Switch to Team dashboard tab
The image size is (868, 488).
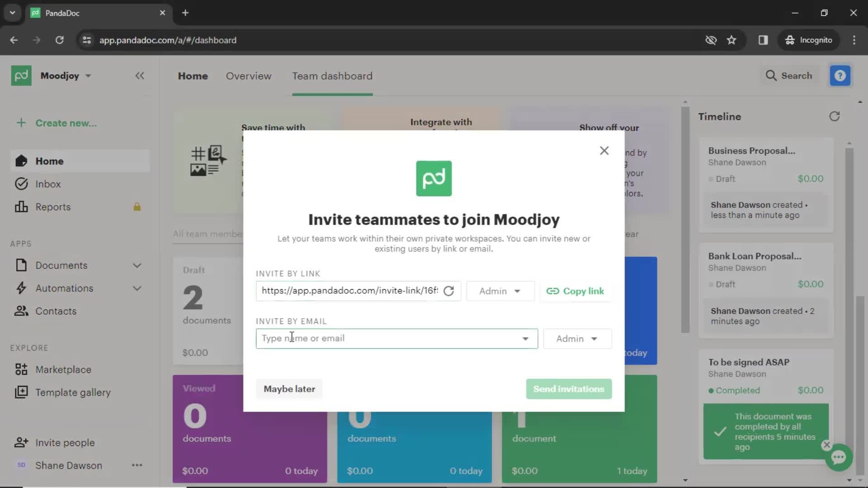pyautogui.click(x=332, y=75)
